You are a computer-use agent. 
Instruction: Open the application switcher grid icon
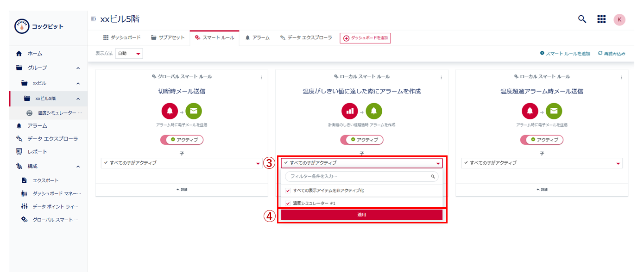(x=601, y=19)
